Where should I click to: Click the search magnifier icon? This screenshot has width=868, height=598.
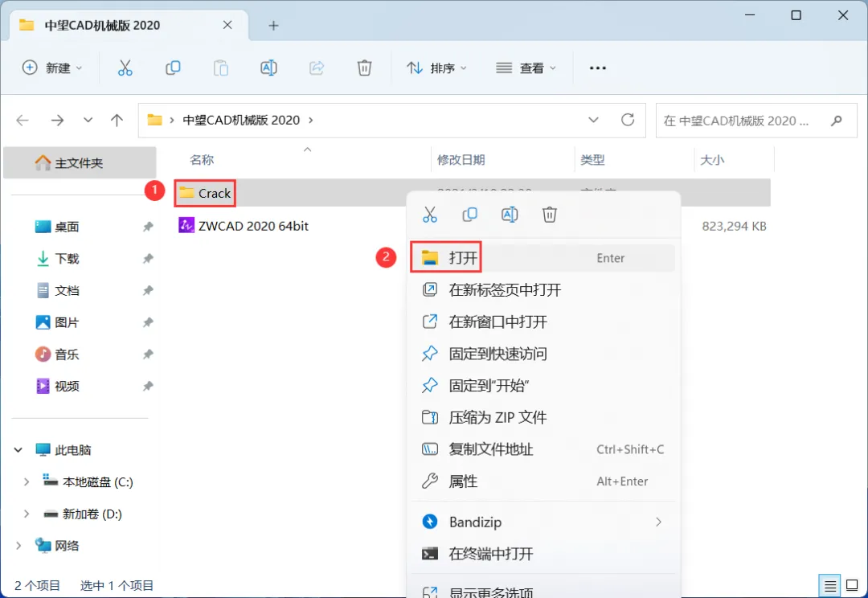[837, 120]
